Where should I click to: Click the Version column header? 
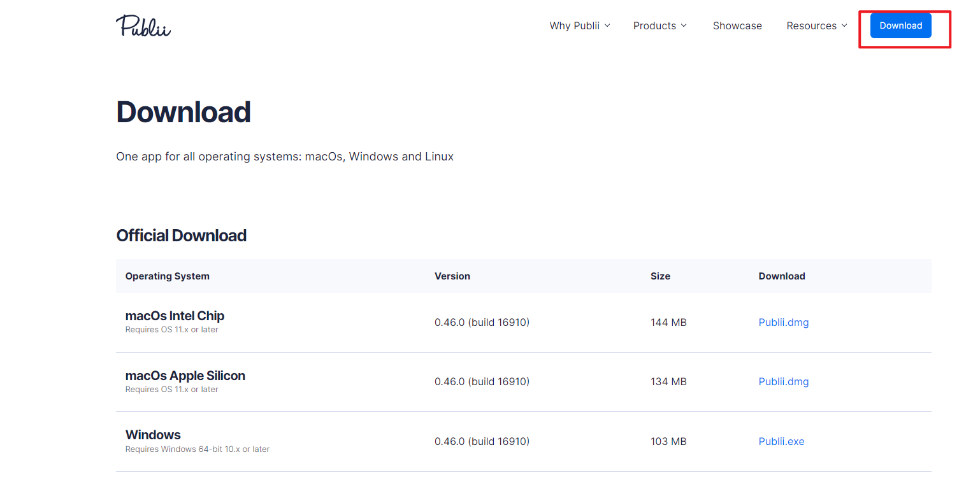click(452, 276)
